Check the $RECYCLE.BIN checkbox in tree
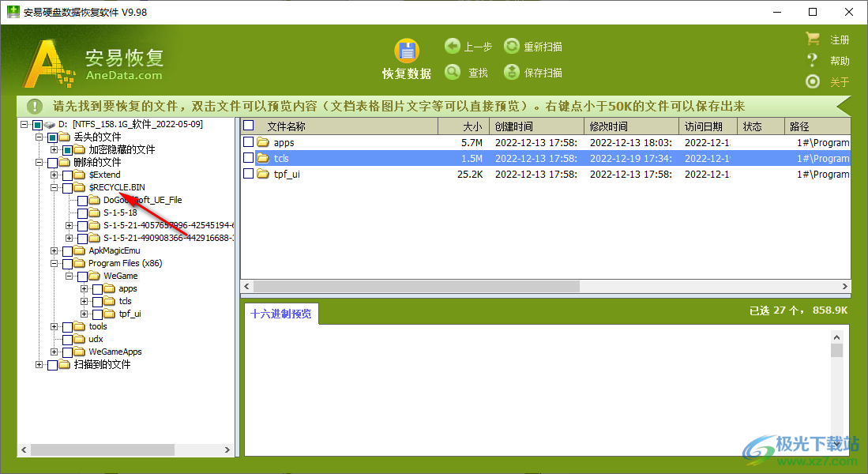The height and width of the screenshot is (474, 868). [x=68, y=188]
